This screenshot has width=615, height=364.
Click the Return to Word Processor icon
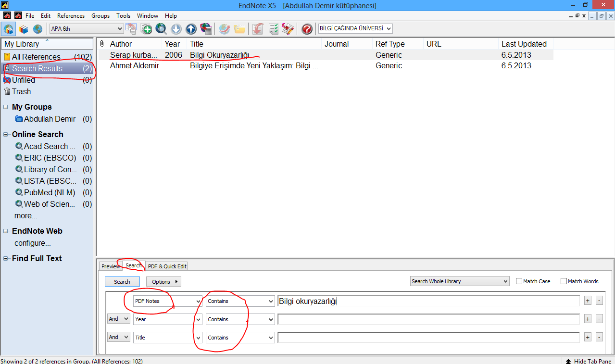tap(288, 29)
